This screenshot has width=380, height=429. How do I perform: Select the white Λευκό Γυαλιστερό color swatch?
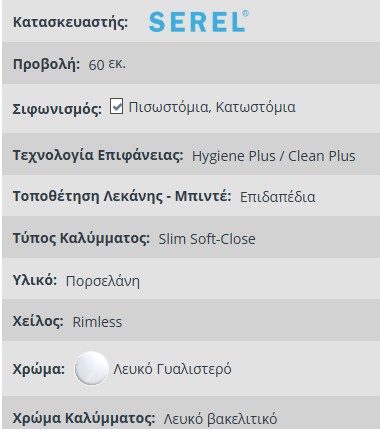pos(92,368)
